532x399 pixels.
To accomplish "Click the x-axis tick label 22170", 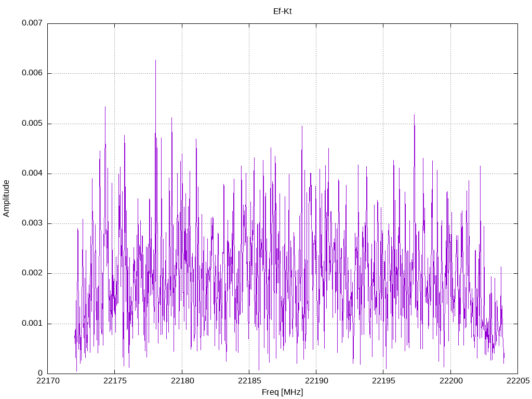I will click(48, 381).
